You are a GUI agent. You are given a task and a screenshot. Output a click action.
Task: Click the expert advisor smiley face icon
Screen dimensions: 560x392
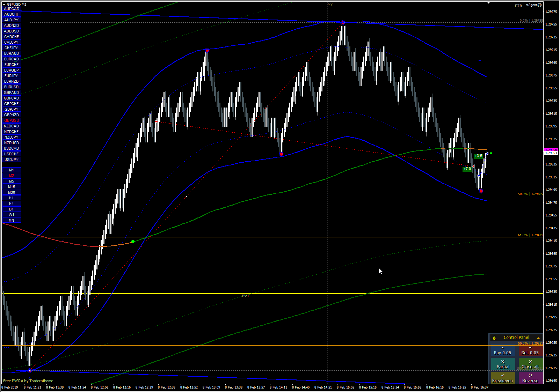coord(539,5)
